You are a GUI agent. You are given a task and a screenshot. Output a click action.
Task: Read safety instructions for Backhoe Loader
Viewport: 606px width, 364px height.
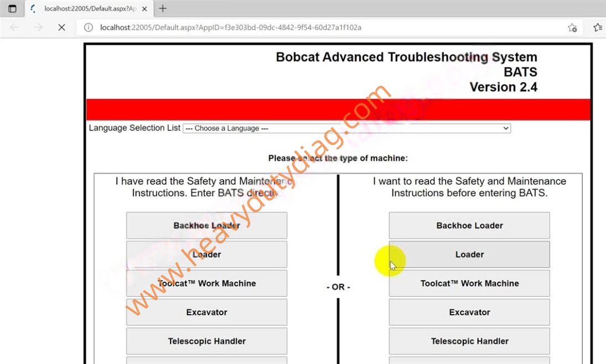(x=469, y=226)
